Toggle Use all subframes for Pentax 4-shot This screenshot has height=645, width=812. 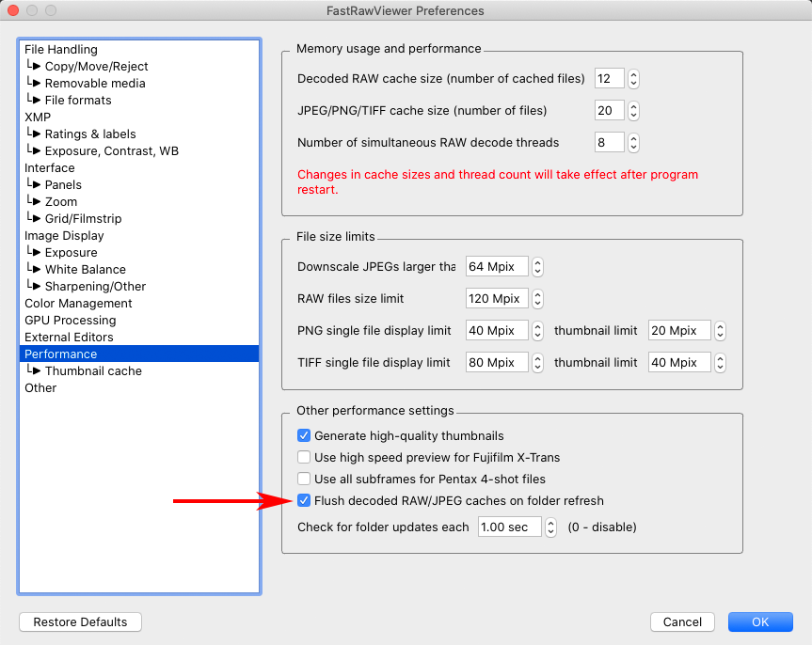tap(304, 480)
